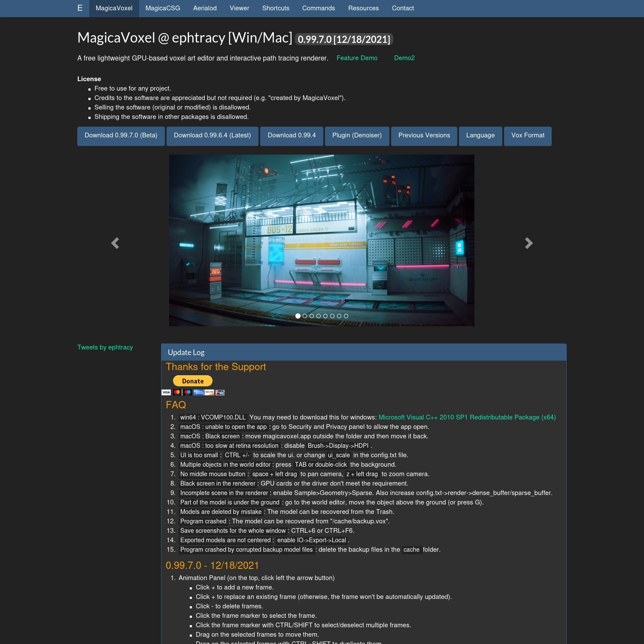
Task: Select the fourth carousel indicator dot
Action: pyautogui.click(x=319, y=316)
